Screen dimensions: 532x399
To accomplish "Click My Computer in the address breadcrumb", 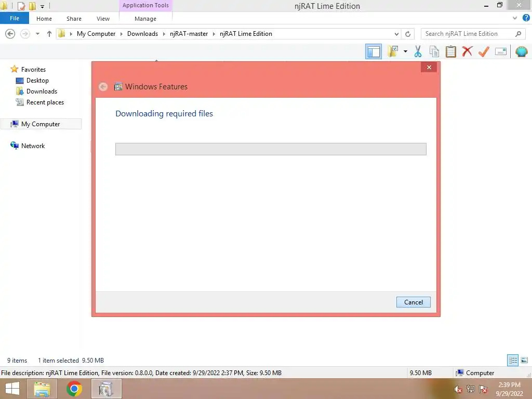I will point(96,34).
